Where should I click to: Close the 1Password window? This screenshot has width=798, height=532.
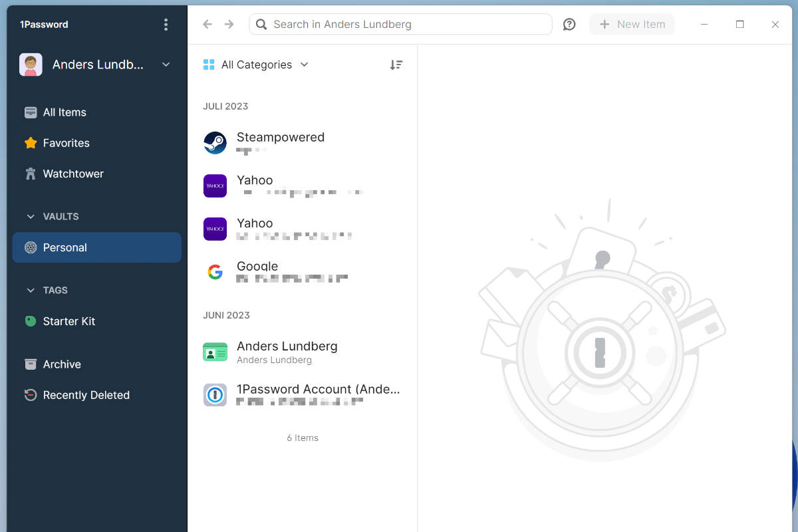click(x=775, y=25)
